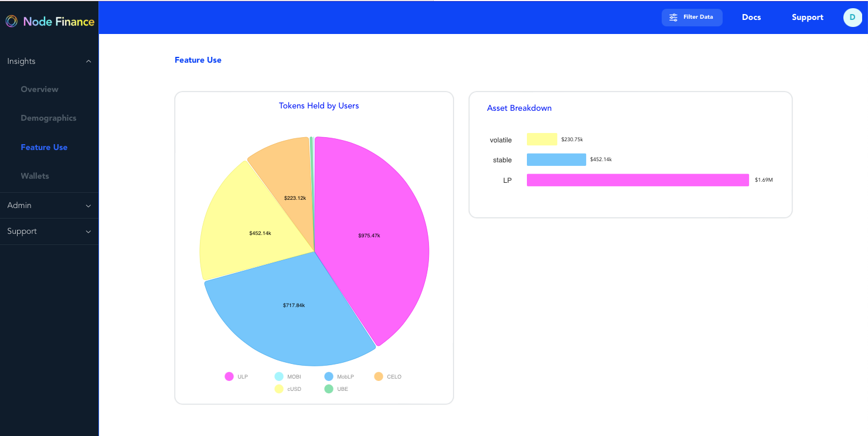This screenshot has width=868, height=436.
Task: Open Wallets in the sidebar
Action: [35, 176]
